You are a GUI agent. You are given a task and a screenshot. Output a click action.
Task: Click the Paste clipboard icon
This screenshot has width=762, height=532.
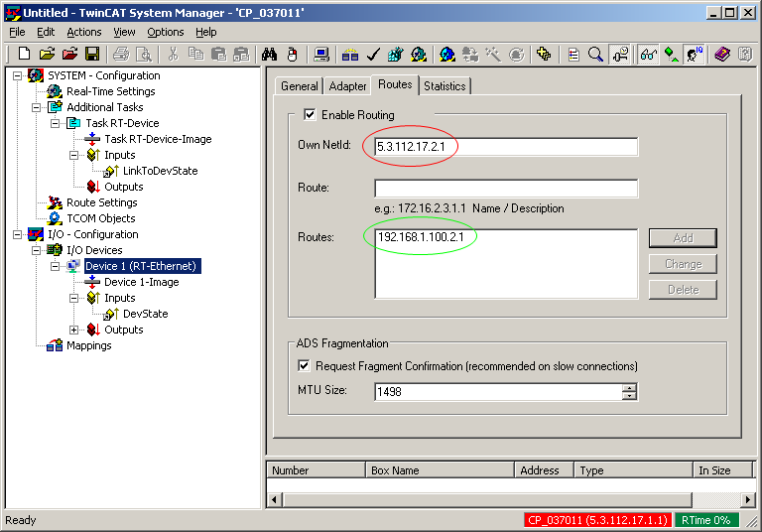[x=218, y=54]
